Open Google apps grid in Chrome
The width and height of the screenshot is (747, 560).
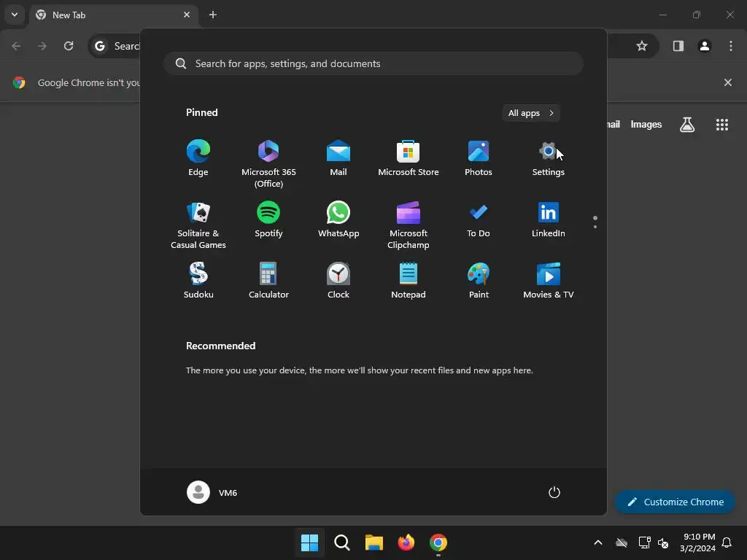[x=721, y=125]
